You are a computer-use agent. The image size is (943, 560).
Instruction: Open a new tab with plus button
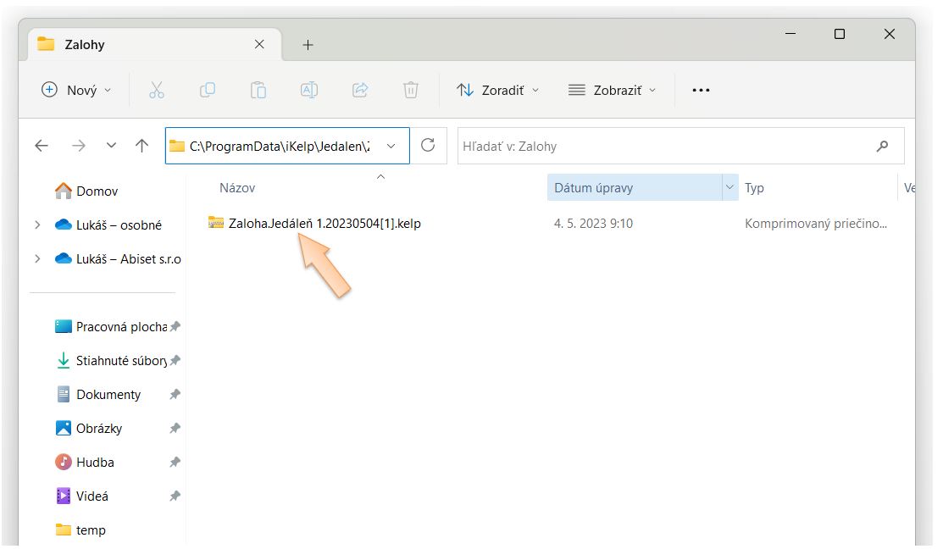[x=308, y=45]
